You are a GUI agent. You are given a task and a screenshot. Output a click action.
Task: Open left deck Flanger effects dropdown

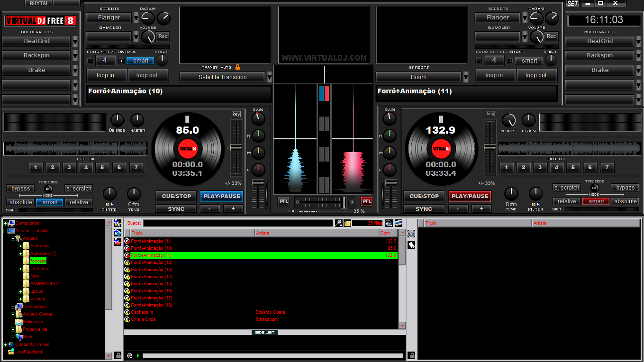[136, 18]
